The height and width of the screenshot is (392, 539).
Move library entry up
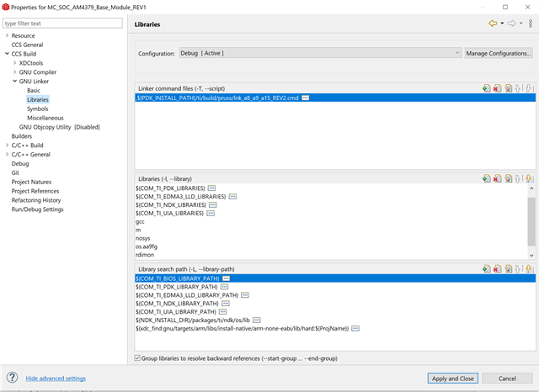tap(518, 178)
